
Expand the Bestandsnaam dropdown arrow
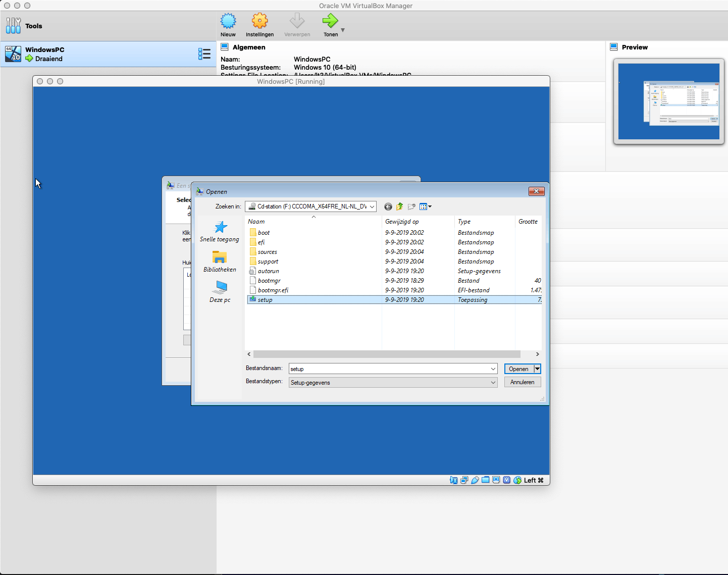[493, 369]
